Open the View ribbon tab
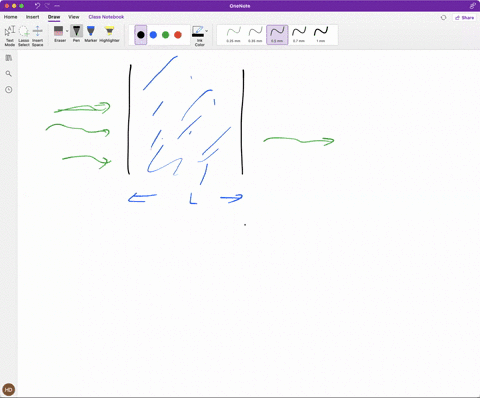480x398 pixels. [74, 17]
